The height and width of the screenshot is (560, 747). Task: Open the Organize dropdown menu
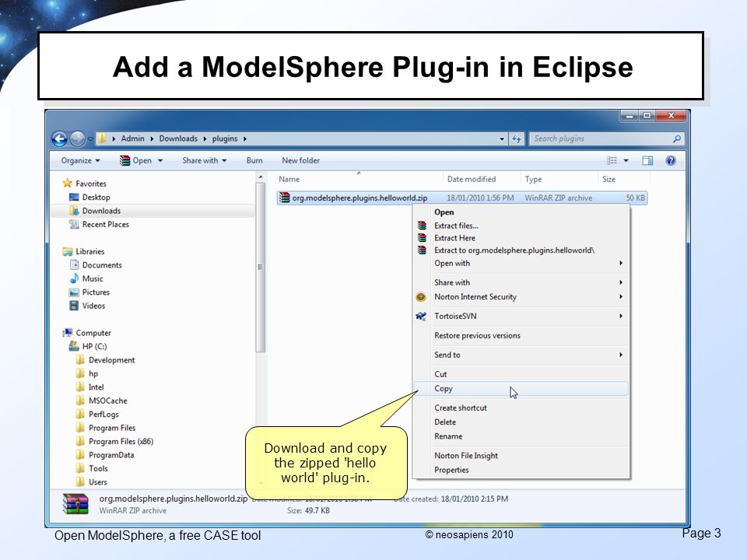pyautogui.click(x=80, y=160)
